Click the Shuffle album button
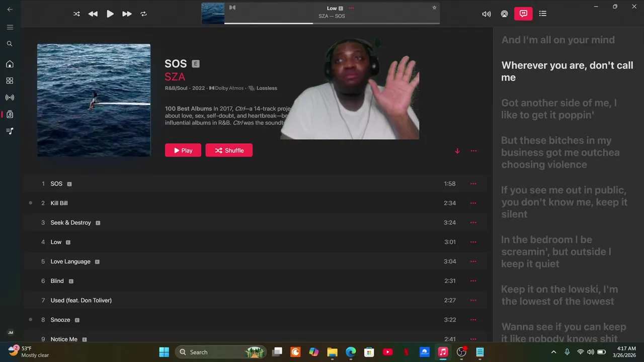 [229, 150]
